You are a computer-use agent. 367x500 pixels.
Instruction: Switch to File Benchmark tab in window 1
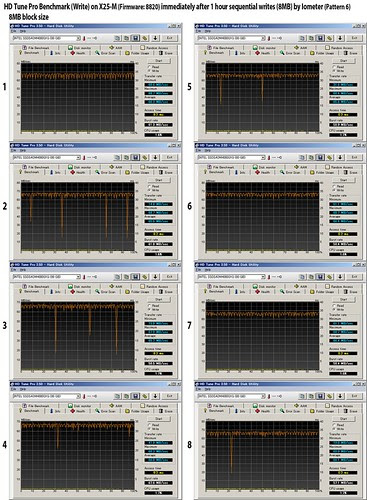pyautogui.click(x=36, y=48)
